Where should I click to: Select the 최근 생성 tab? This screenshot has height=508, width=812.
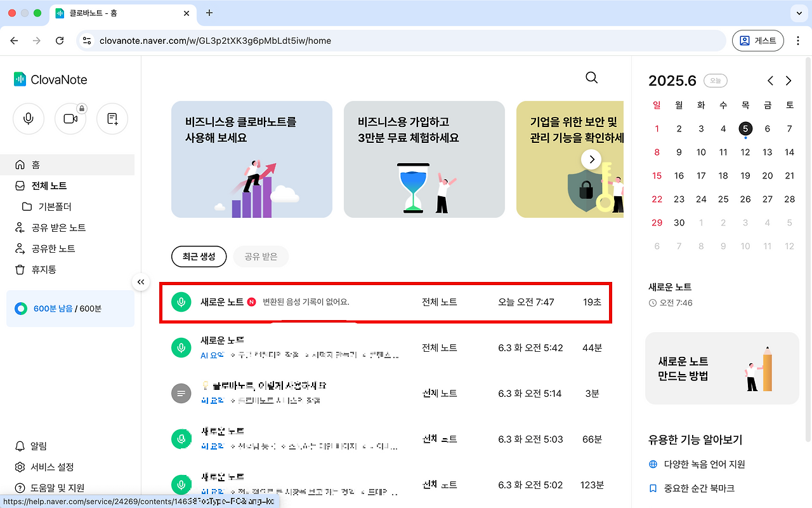pyautogui.click(x=199, y=257)
